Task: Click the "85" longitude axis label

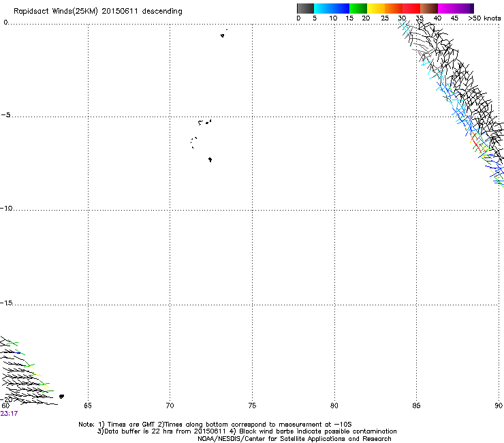Action: 416,406
